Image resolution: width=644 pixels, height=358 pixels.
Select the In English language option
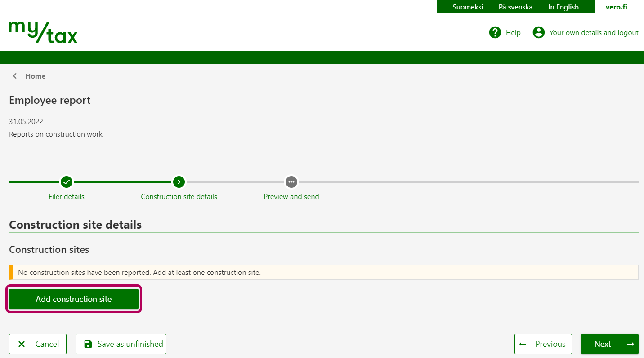click(x=563, y=7)
